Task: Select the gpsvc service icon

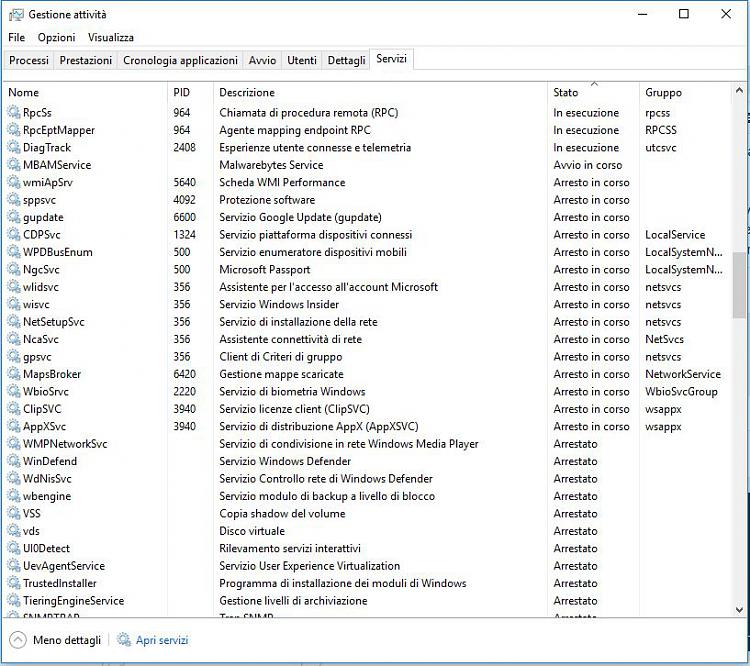Action: click(14, 356)
